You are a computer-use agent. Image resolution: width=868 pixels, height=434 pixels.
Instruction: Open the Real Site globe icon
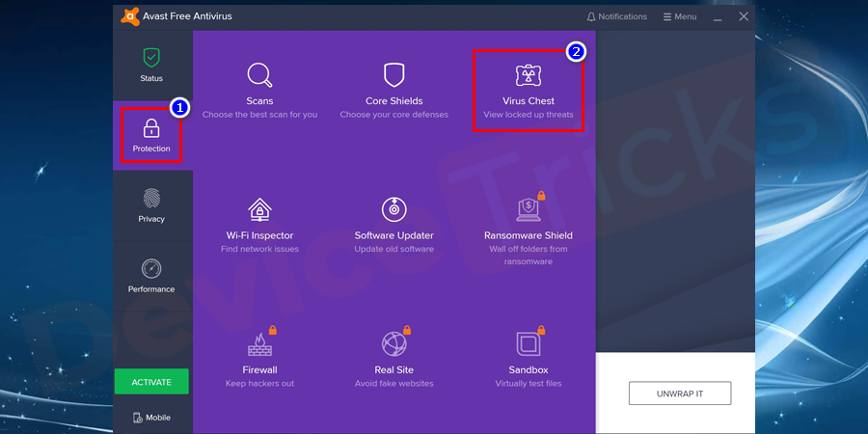394,343
